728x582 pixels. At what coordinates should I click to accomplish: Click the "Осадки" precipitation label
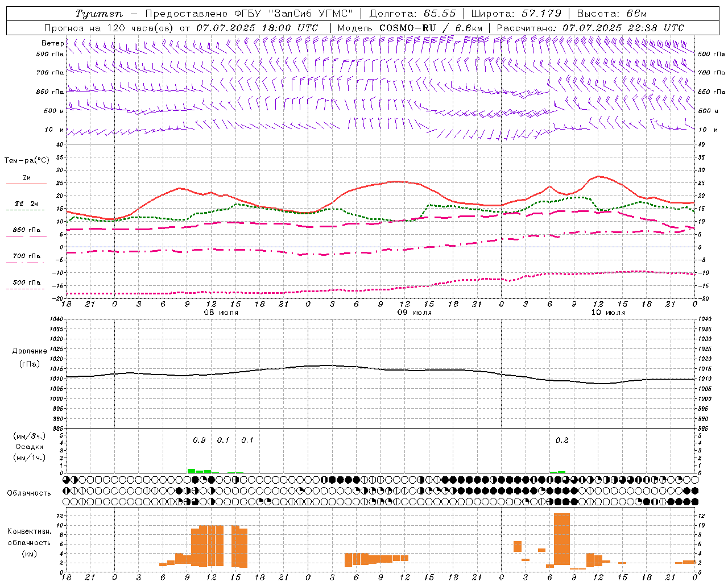tap(30, 447)
